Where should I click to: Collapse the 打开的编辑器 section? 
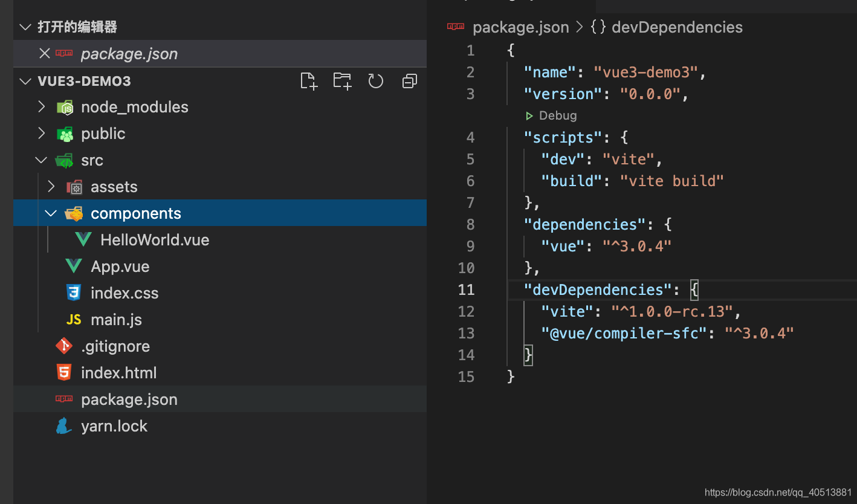pos(24,27)
